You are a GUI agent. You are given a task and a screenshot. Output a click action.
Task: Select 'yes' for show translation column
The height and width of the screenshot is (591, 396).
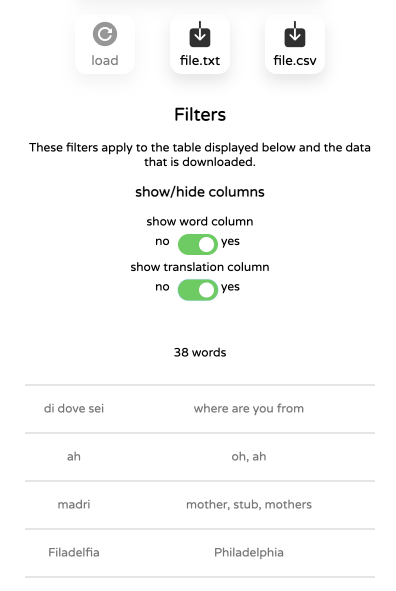point(230,287)
